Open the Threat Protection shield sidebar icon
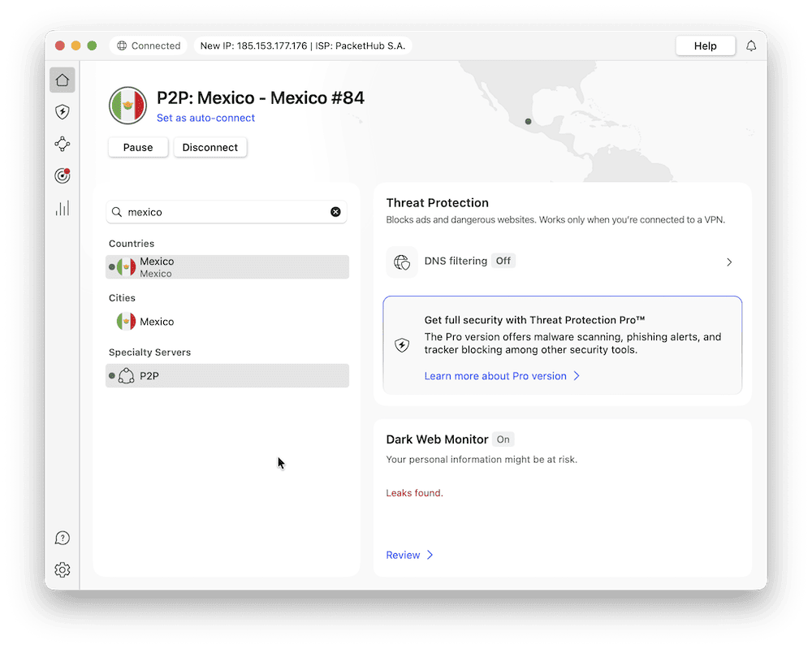Screen dimensions: 812x649 [63, 112]
